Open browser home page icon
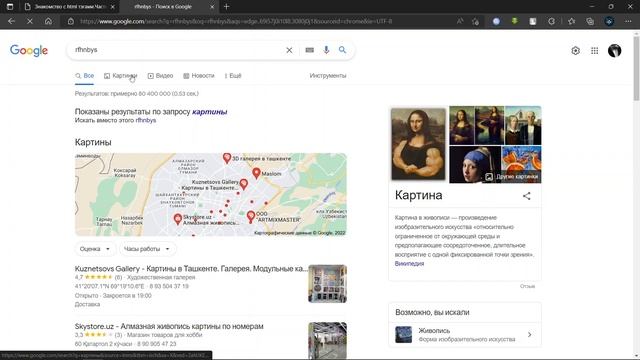Screen dimensions: 640x360 point(48,21)
